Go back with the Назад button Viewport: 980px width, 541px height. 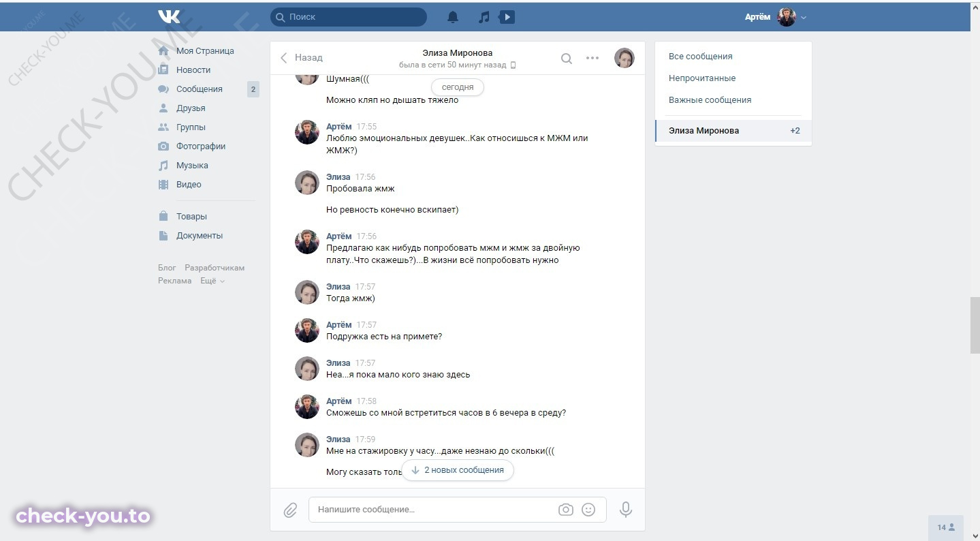[x=302, y=58]
